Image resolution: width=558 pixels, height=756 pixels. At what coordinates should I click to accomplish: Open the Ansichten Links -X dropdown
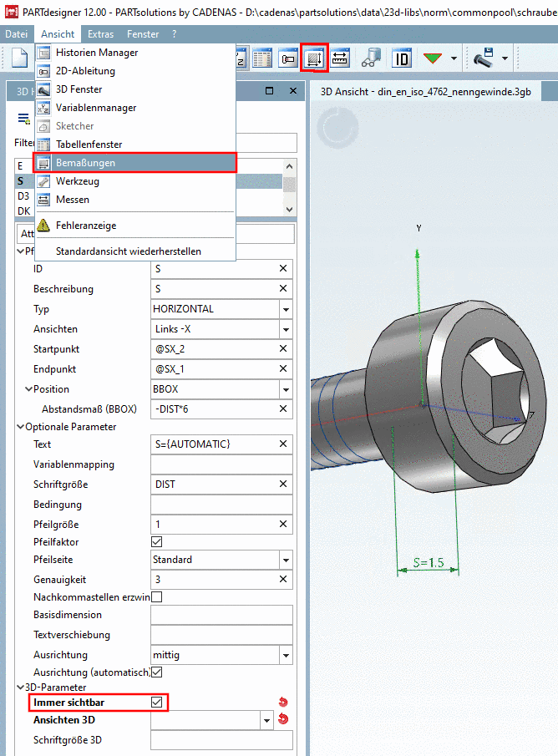(x=286, y=329)
